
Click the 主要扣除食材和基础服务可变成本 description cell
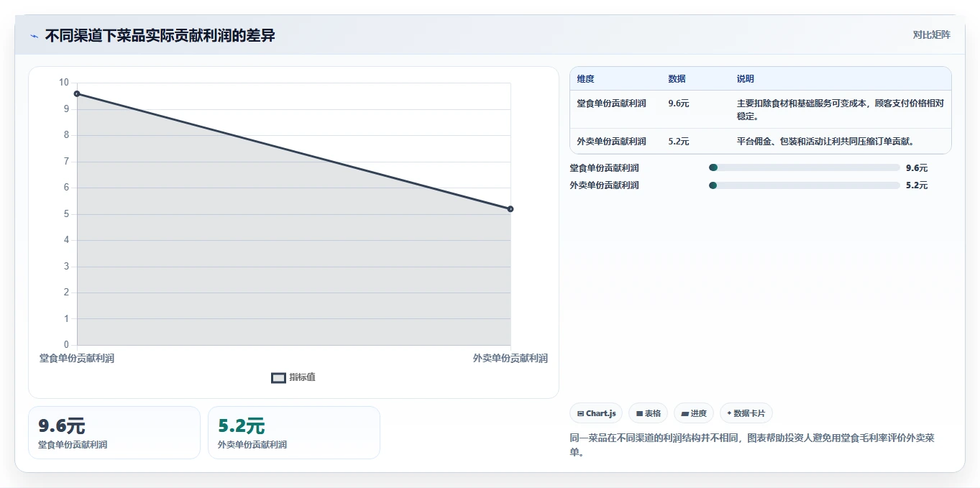pyautogui.click(x=840, y=109)
